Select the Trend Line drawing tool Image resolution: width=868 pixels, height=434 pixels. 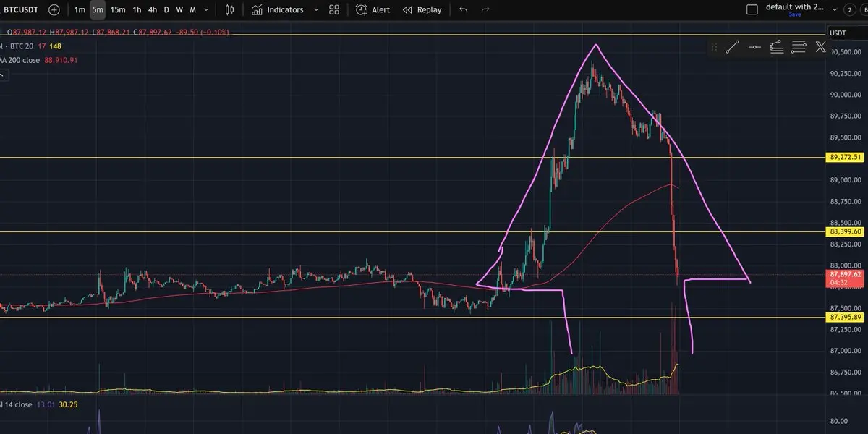click(732, 47)
